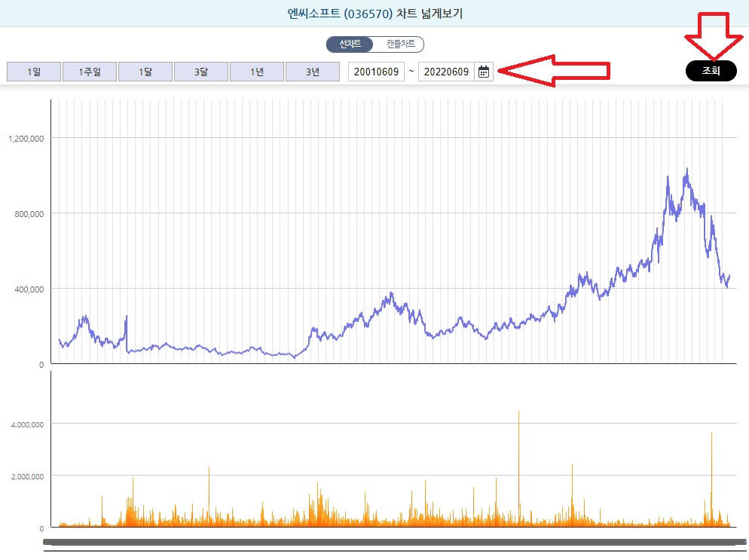Select the 1주일 period button
Image resolution: width=749 pixels, height=560 pixels.
pos(89,72)
